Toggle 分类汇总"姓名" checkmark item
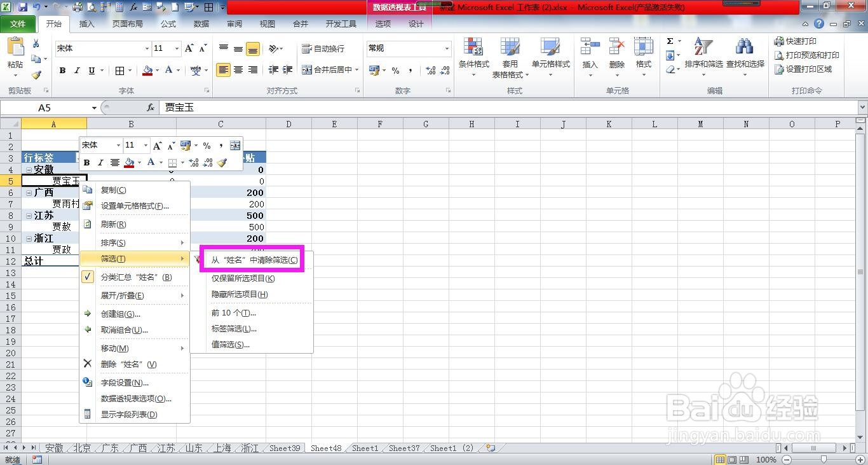The image size is (868, 465). point(135,277)
